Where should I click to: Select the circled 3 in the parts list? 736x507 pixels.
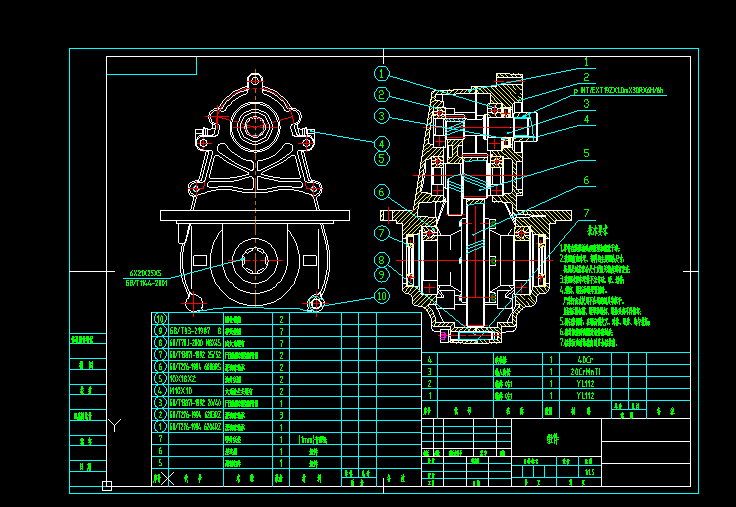160,403
